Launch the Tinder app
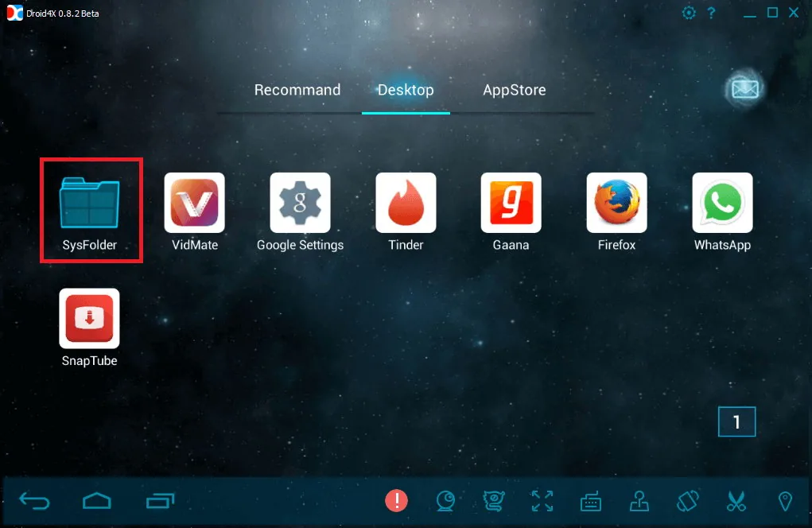The height and width of the screenshot is (528, 812). tap(406, 203)
